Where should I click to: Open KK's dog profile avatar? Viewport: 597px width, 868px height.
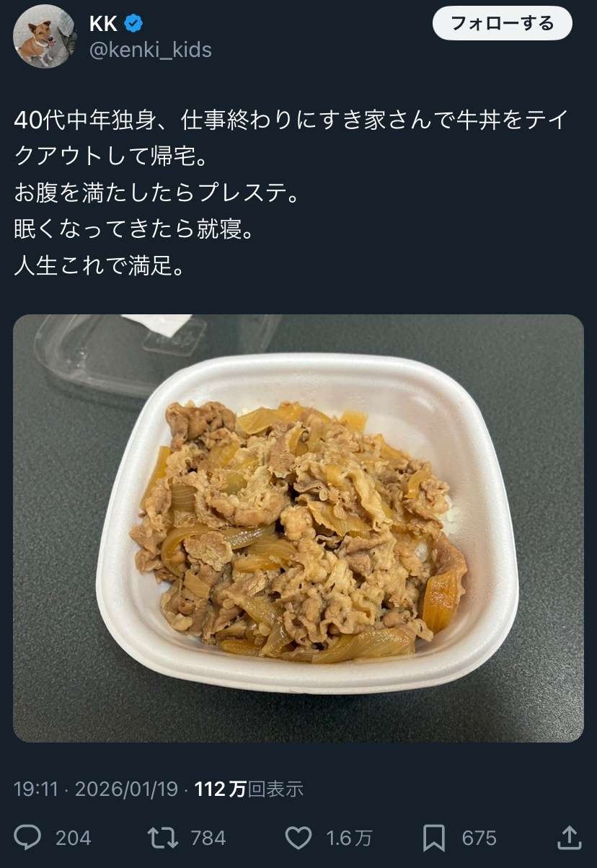pyautogui.click(x=45, y=36)
